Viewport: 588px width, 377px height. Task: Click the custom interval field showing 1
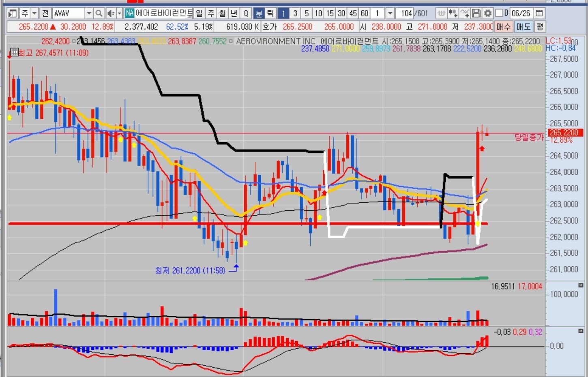pyautogui.click(x=378, y=13)
